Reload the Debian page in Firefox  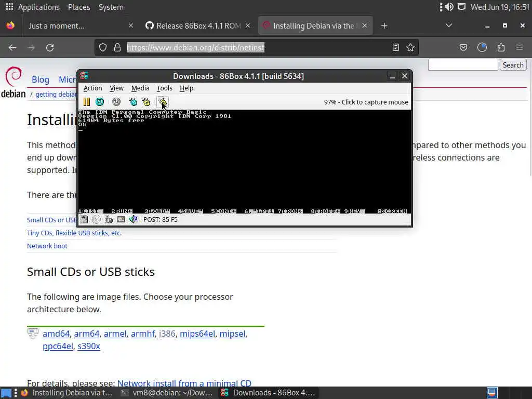click(50, 47)
